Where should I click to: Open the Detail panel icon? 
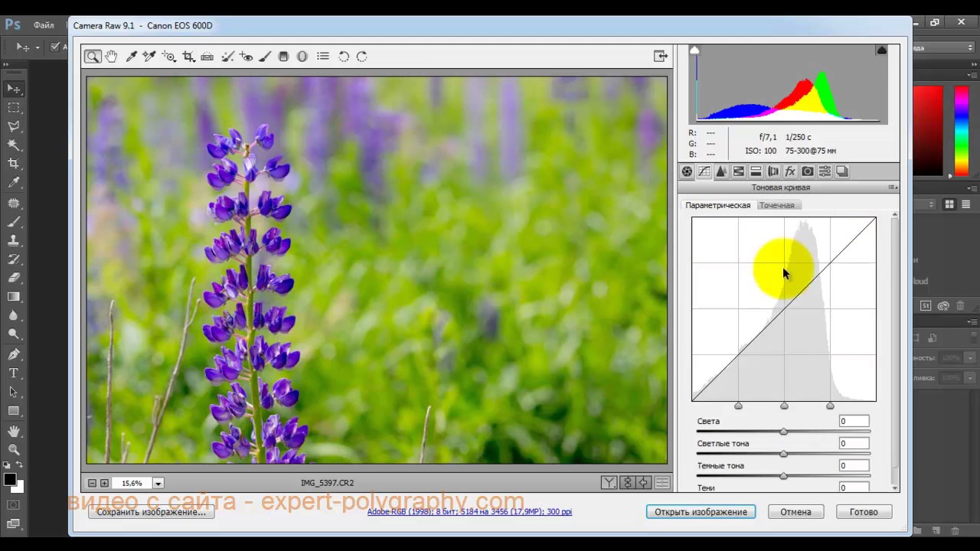pos(721,171)
